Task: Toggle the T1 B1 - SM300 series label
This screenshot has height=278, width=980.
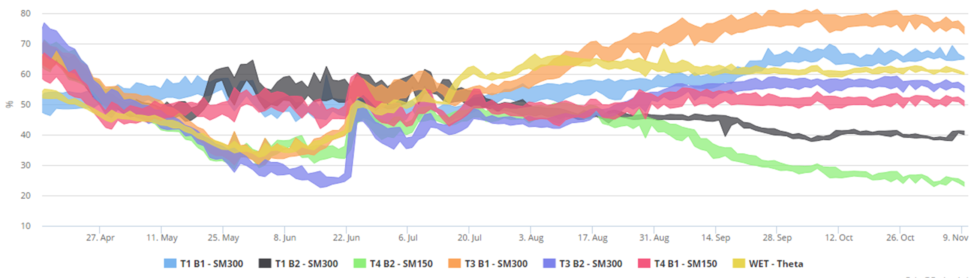Action: (x=211, y=263)
